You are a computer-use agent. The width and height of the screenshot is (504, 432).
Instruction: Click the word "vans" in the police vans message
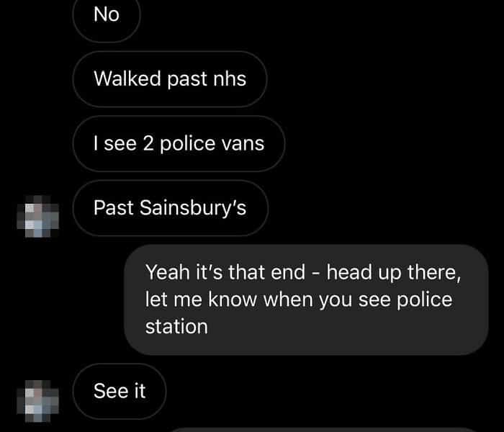tap(243, 143)
